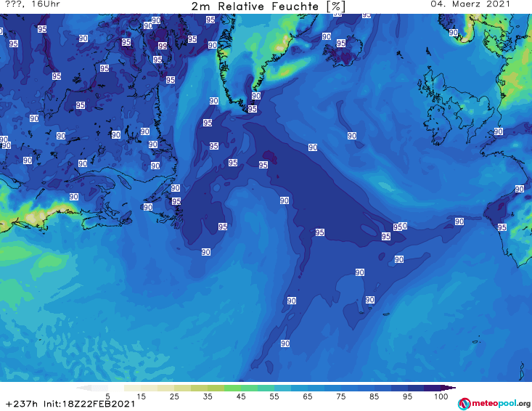
Task: Click the southern tip of Greenland
Action: pos(247,109)
